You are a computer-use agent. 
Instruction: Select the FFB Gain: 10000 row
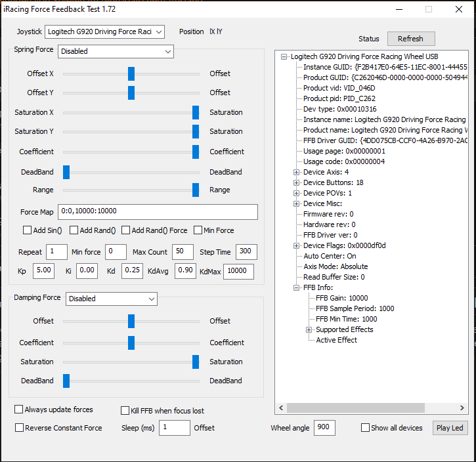pyautogui.click(x=342, y=298)
